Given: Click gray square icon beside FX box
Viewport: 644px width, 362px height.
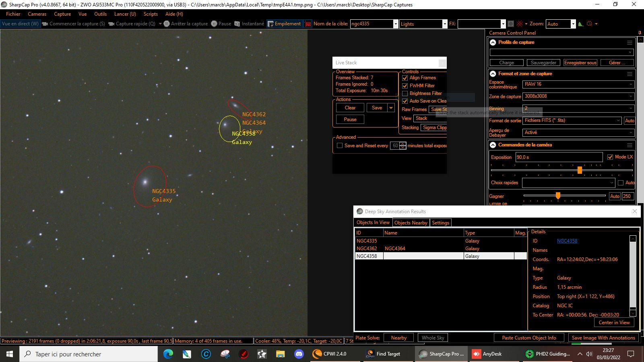Looking at the screenshot, I should (x=510, y=24).
